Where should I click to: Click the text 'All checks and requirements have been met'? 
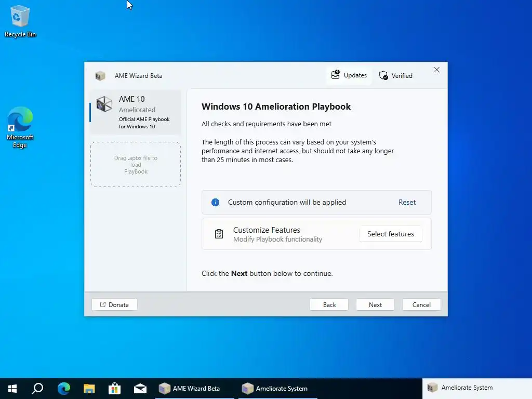[267, 124]
